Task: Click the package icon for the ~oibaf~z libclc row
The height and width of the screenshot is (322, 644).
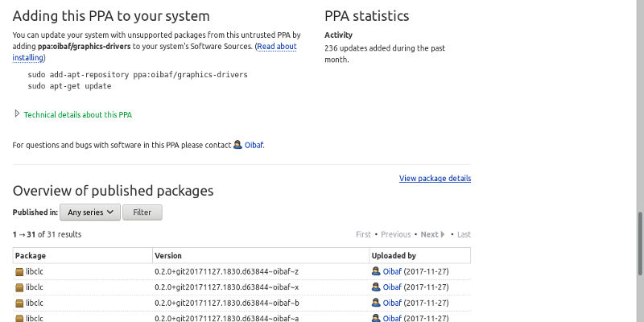Action: click(x=20, y=271)
